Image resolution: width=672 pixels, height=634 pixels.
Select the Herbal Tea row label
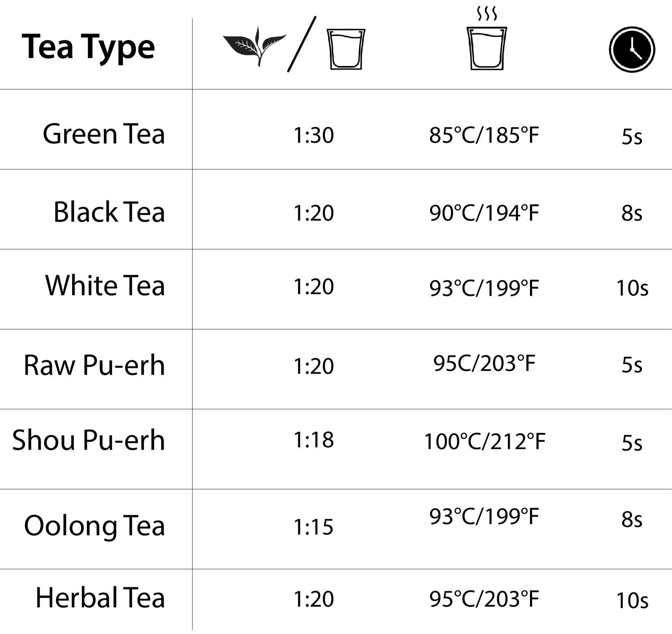point(100,598)
